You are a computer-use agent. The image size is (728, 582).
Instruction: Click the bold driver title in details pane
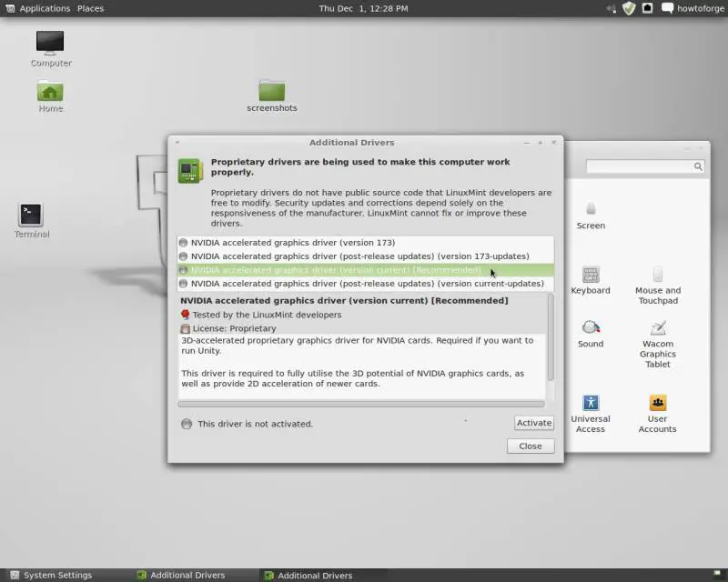click(344, 301)
